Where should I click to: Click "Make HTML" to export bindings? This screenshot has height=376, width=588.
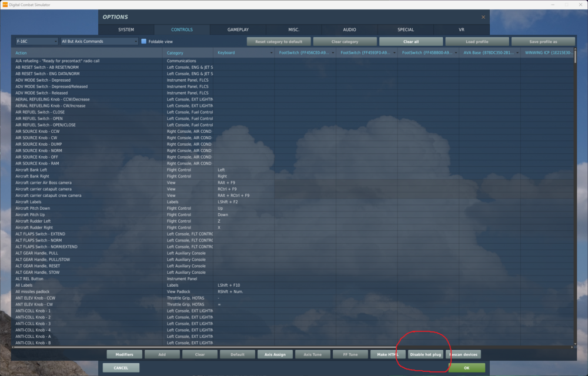389,354
